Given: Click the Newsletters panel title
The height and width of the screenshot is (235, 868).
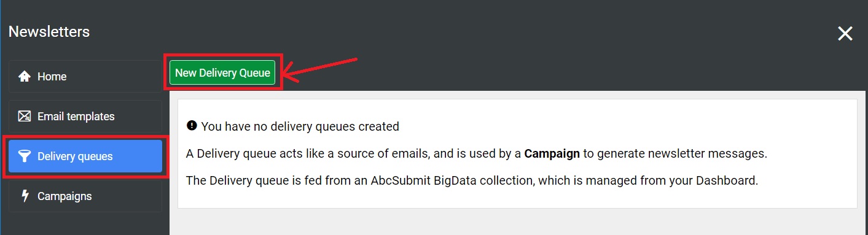Looking at the screenshot, I should 49,31.
